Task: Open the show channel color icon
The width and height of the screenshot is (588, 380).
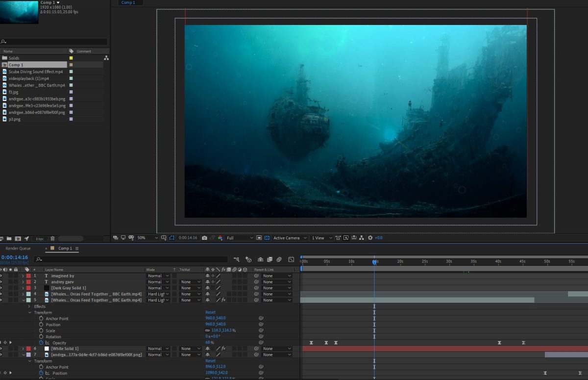Action: 220,238
